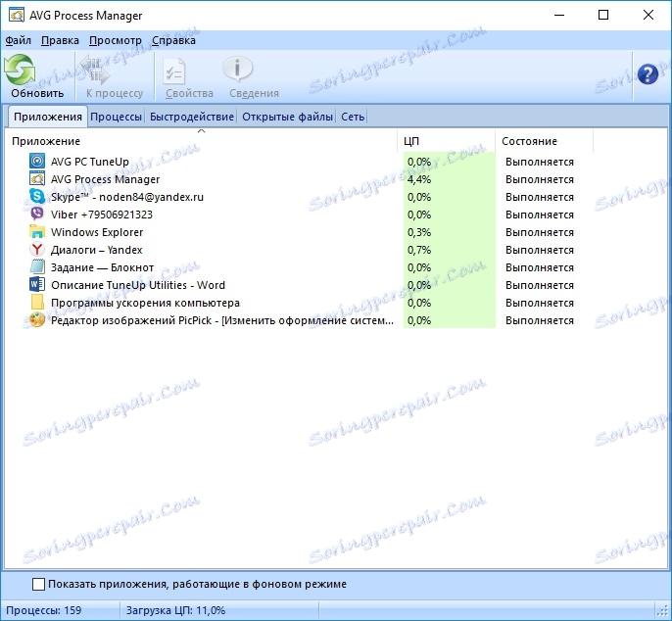Switch to the Сеть tab

coord(353,117)
